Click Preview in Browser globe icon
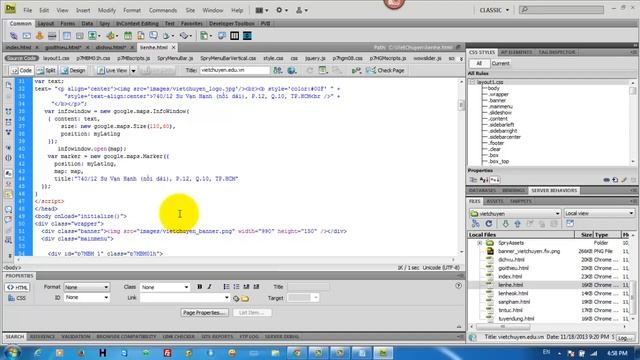Image resolution: width=640 pixels, height=360 pixels. click(291, 70)
